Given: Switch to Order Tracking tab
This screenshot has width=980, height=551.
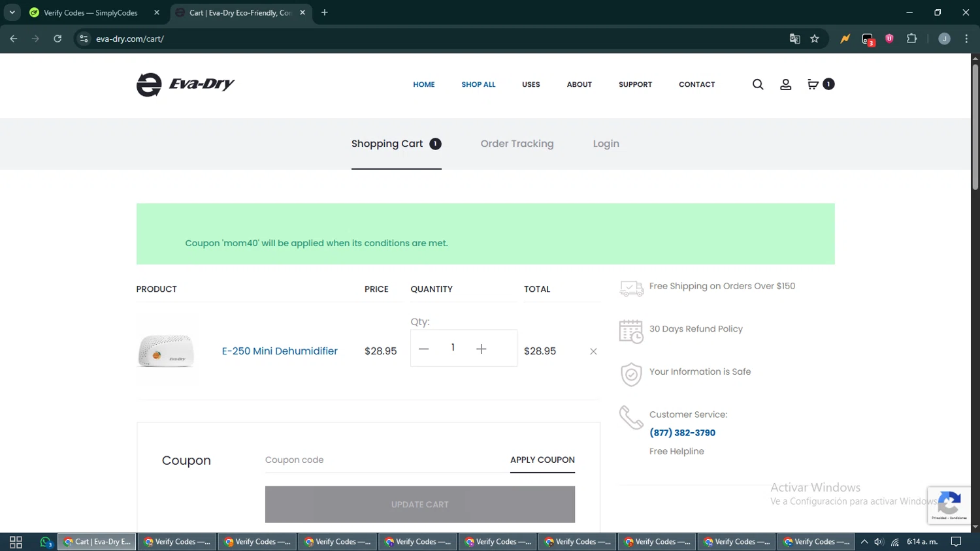Looking at the screenshot, I should [x=517, y=144].
